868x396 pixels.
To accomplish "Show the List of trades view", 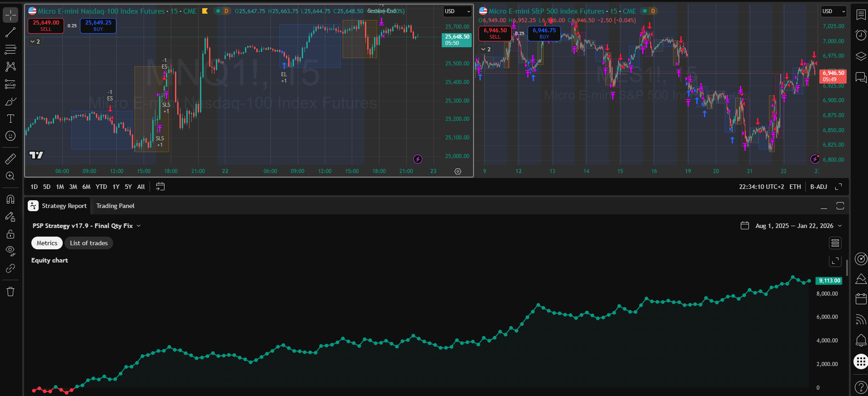I will click(89, 243).
